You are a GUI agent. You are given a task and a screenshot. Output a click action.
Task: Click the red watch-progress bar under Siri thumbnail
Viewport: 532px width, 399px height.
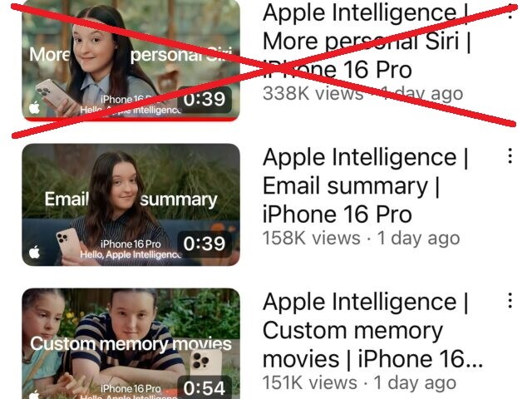[131, 120]
